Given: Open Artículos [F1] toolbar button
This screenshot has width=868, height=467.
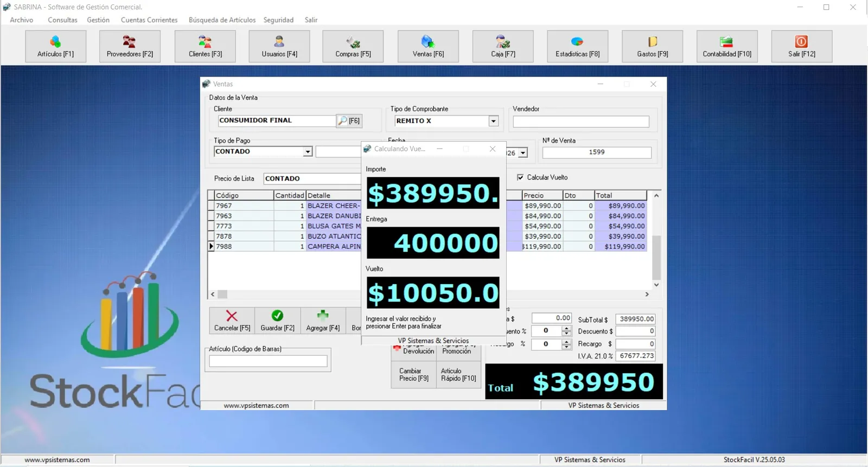Looking at the screenshot, I should click(x=55, y=46).
